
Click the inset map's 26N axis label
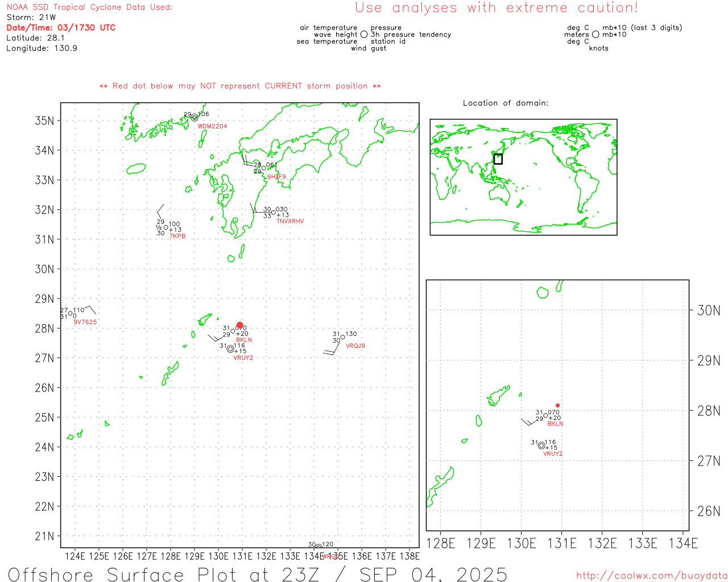[709, 511]
